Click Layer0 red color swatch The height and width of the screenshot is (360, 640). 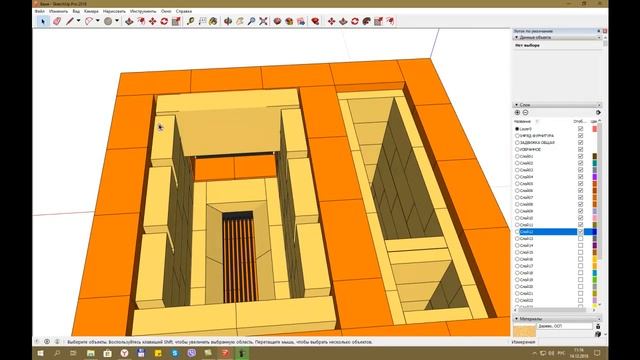[594, 129]
